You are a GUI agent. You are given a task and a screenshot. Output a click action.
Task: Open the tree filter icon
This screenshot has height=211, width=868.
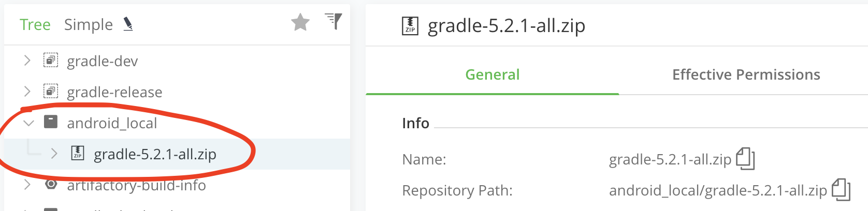click(334, 21)
